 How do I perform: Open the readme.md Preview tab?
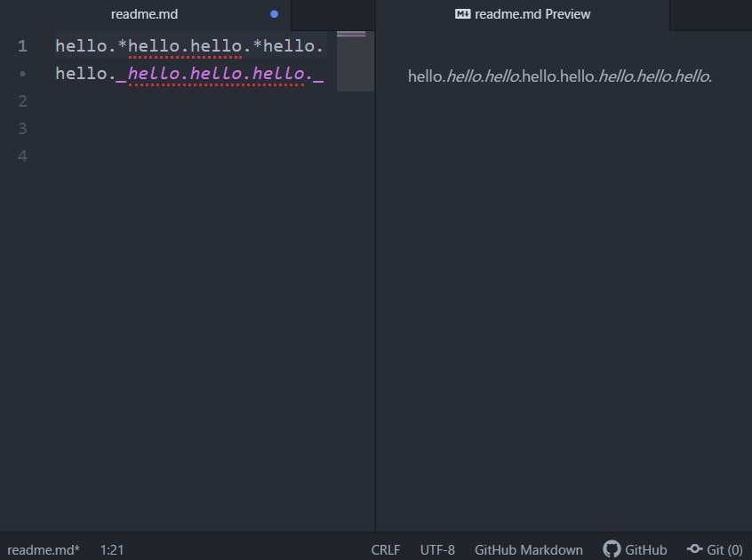523,14
